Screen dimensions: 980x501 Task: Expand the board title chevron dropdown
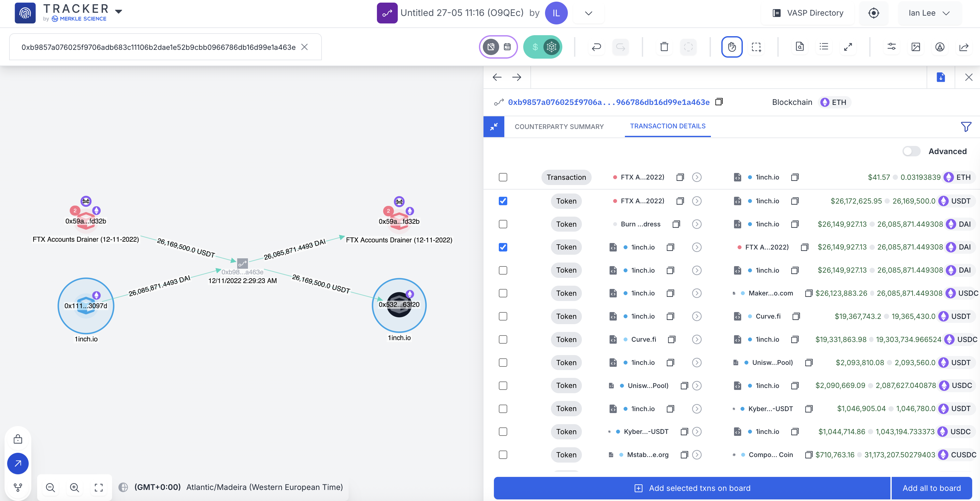click(x=588, y=13)
